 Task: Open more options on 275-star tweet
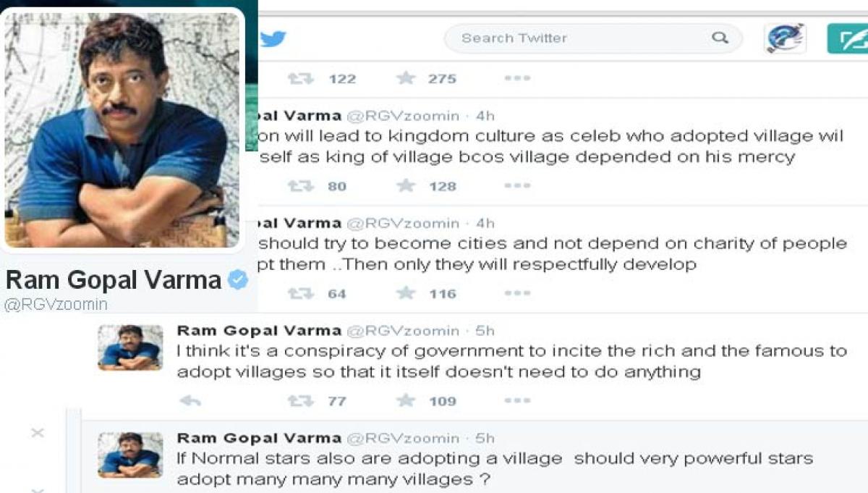(x=517, y=78)
